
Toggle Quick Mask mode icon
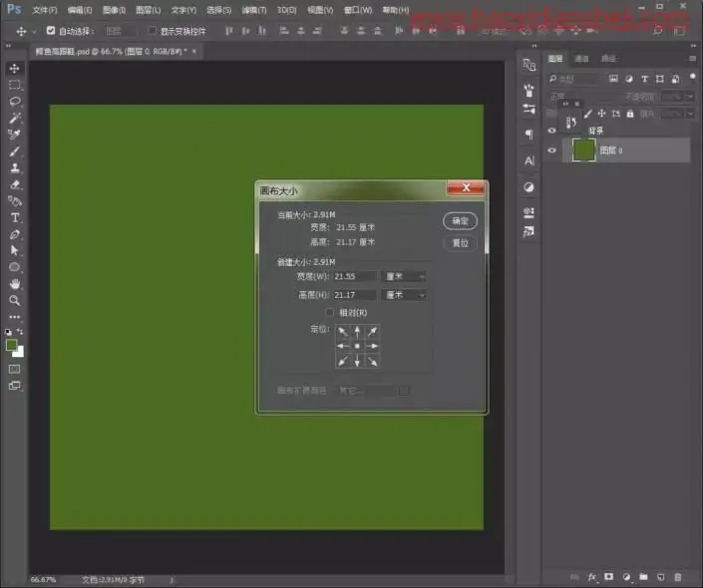[x=14, y=369]
